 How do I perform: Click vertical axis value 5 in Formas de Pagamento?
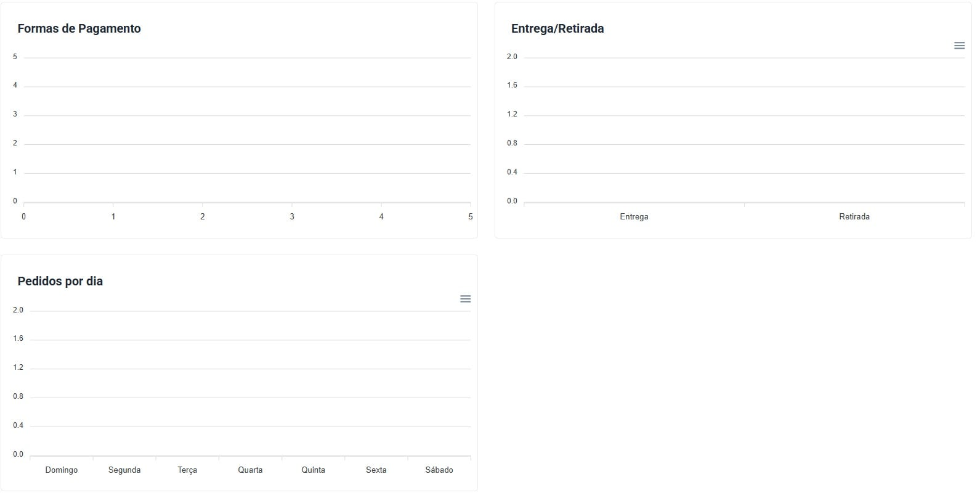(x=15, y=57)
